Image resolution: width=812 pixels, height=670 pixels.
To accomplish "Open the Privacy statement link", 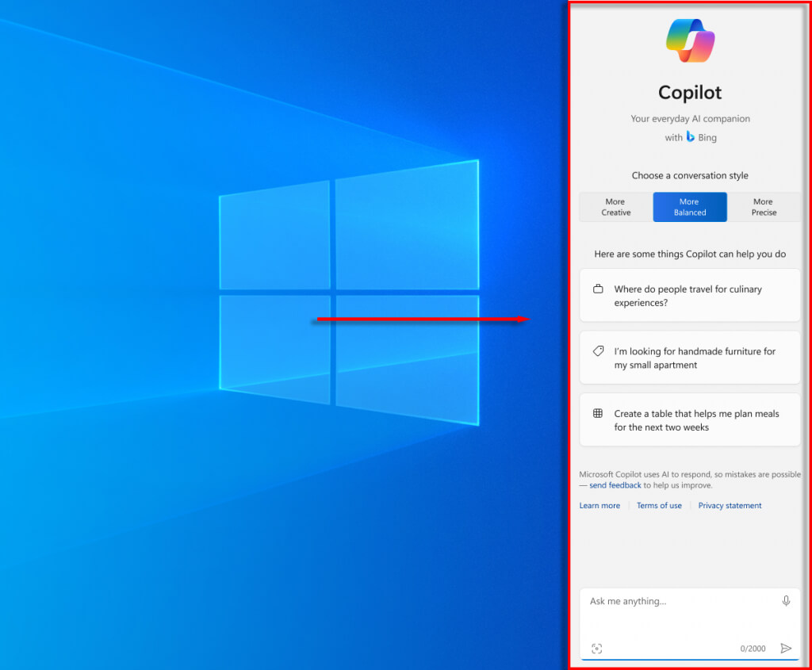I will click(730, 505).
